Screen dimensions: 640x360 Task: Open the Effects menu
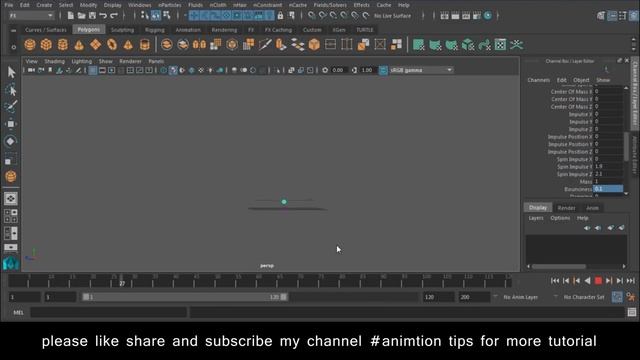pyautogui.click(x=361, y=5)
